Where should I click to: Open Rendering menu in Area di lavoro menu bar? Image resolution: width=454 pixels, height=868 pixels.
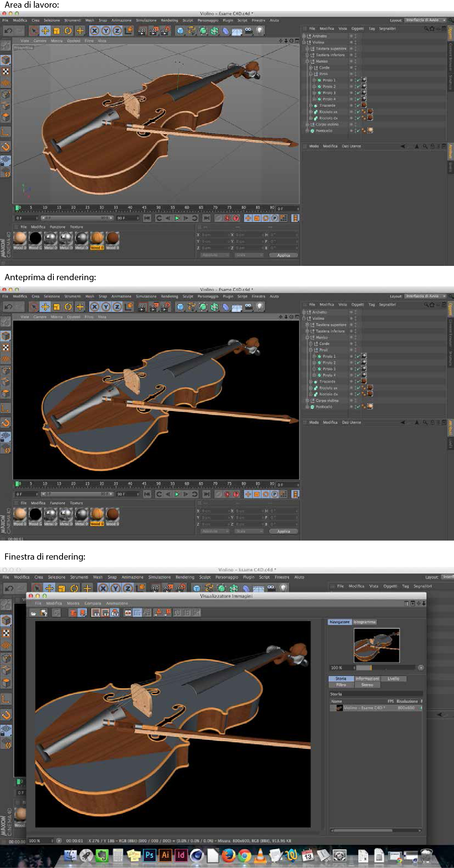[x=169, y=21]
